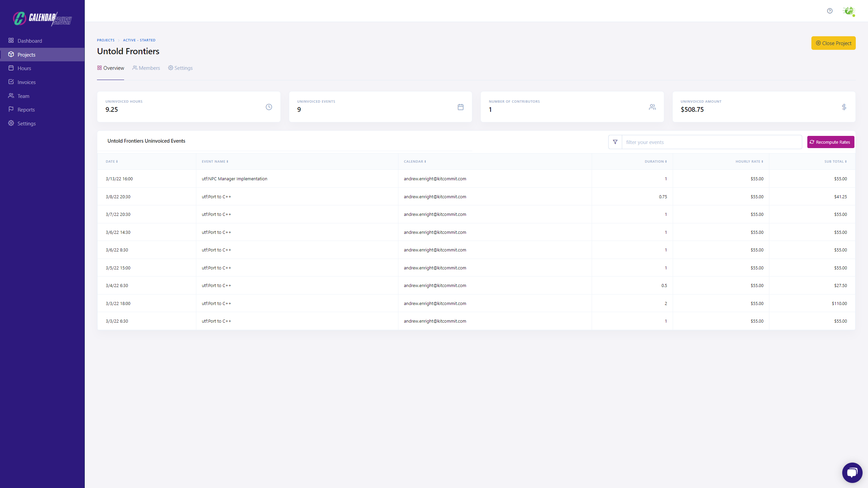Image resolution: width=868 pixels, height=488 pixels.
Task: Go to Invoices in sidebar
Action: (x=26, y=82)
